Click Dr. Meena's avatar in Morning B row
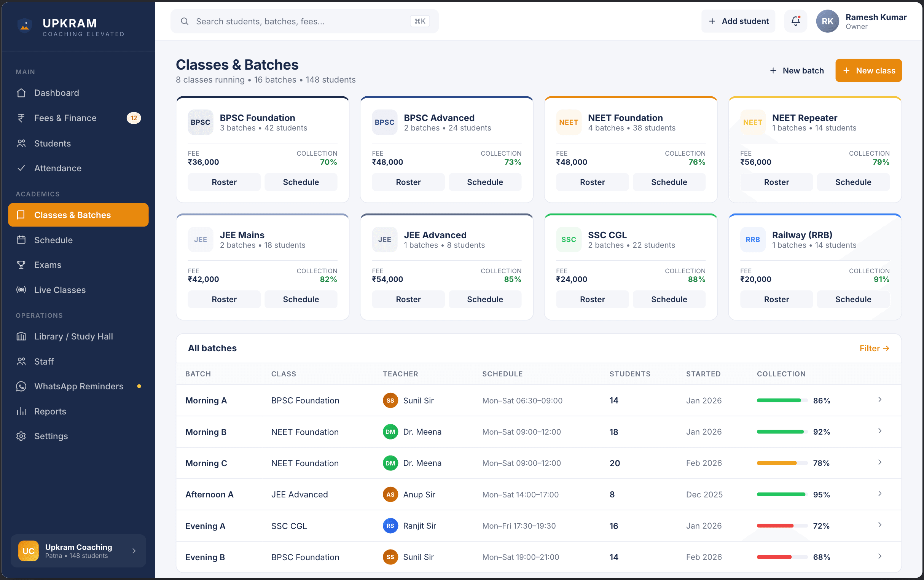 tap(390, 432)
